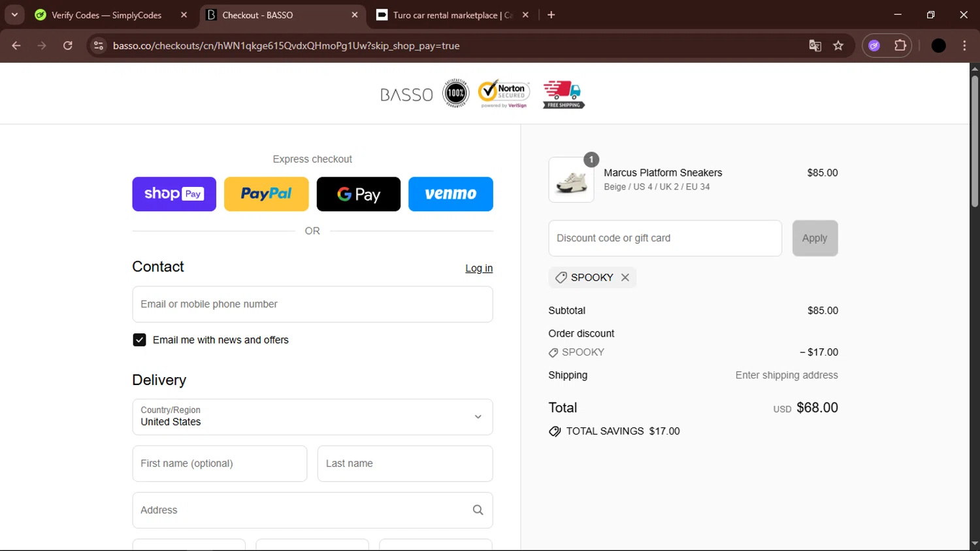This screenshot has width=980, height=551.
Task: Close the Turo car rental tab
Action: pos(525,15)
